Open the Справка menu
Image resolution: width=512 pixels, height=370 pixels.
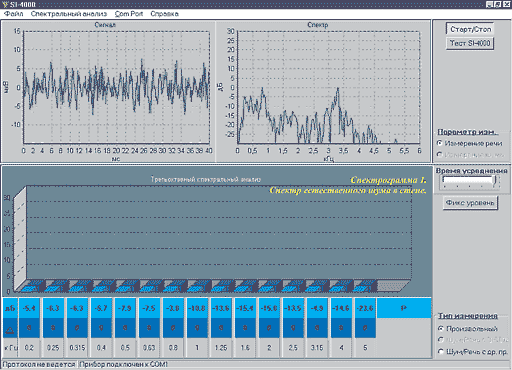164,14
